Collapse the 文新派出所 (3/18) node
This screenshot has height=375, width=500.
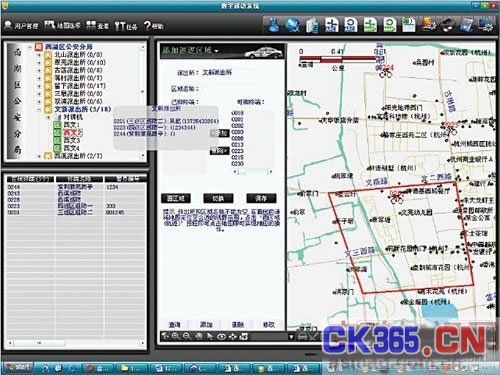[39, 109]
